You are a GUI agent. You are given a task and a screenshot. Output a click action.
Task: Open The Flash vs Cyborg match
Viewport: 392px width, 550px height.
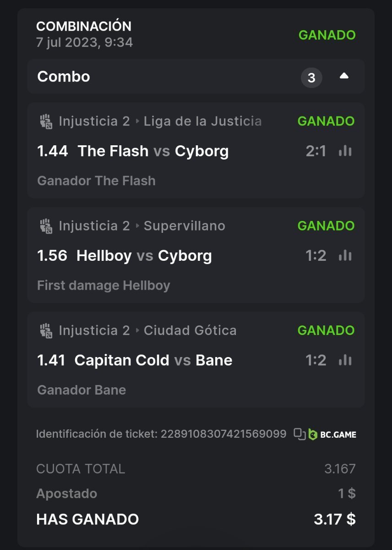[153, 151]
